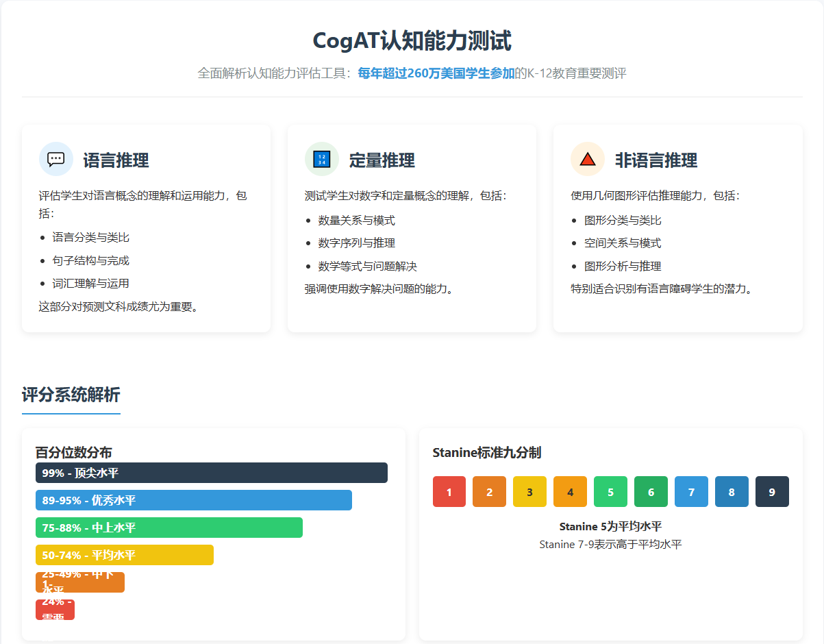Select the green Stanine 5 box
The width and height of the screenshot is (824, 644).
tap(610, 492)
